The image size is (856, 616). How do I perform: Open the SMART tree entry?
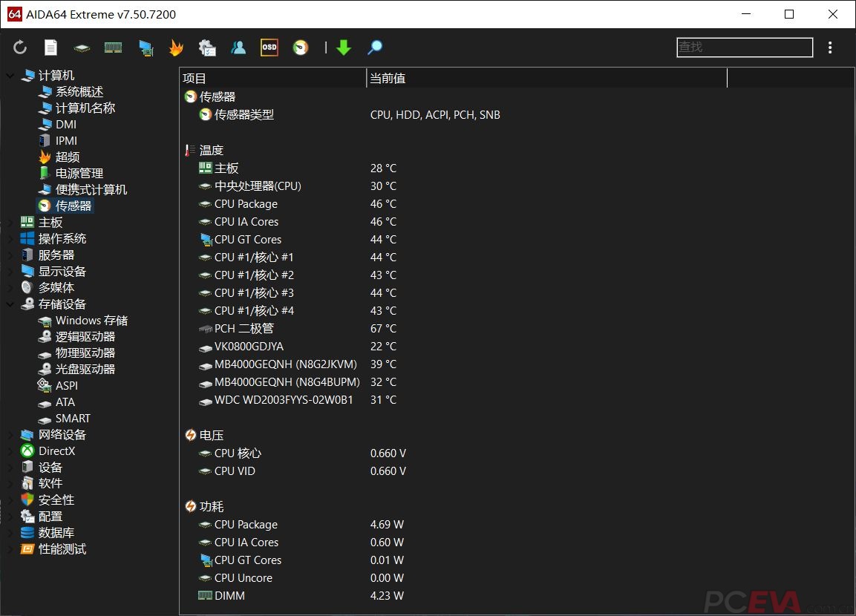pyautogui.click(x=73, y=419)
